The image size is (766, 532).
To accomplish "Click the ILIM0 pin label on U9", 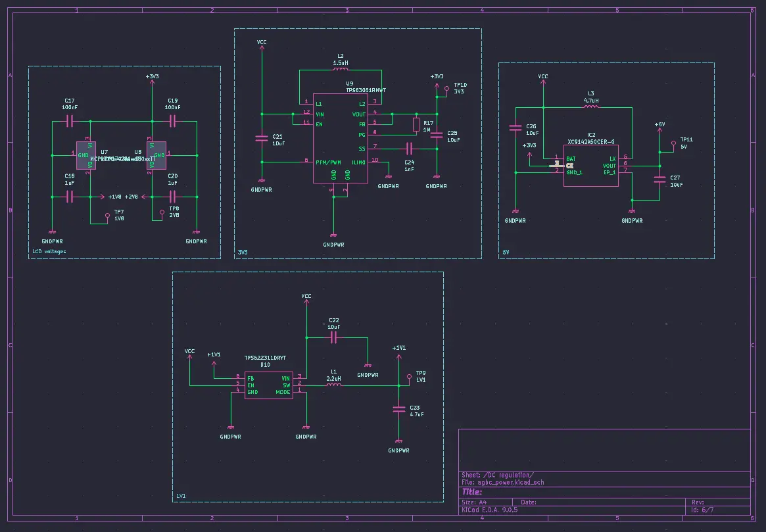I will click(x=358, y=162).
